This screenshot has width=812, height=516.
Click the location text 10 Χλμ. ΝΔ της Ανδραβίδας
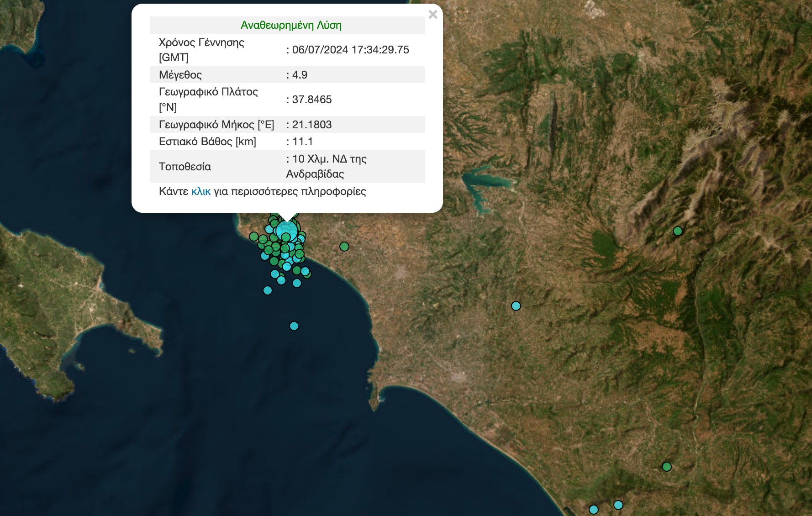click(326, 166)
